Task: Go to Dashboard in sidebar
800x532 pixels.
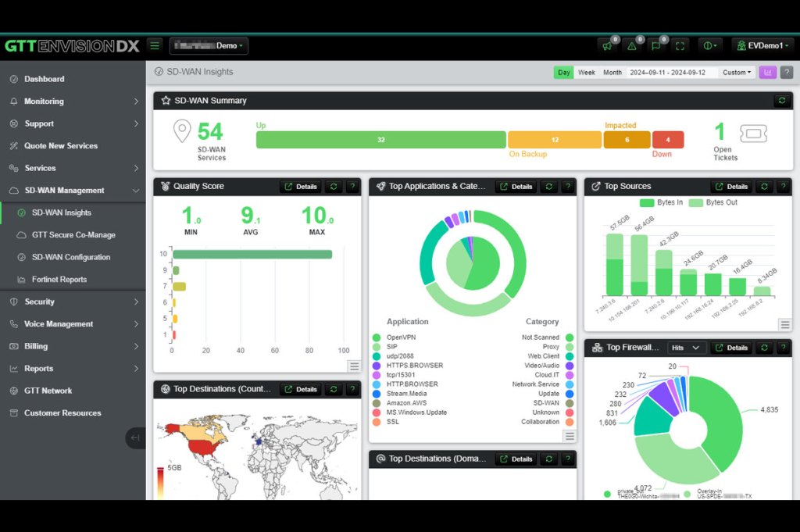Action: tap(73, 79)
